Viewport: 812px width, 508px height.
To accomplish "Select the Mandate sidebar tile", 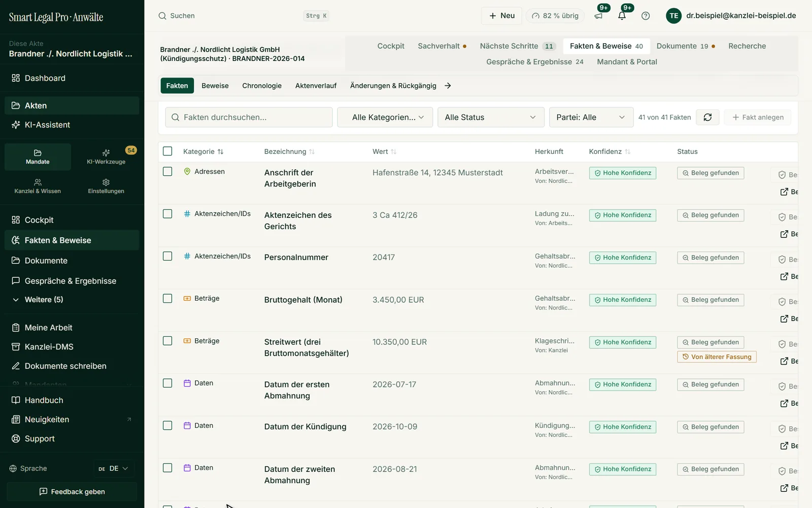I will coord(38,156).
